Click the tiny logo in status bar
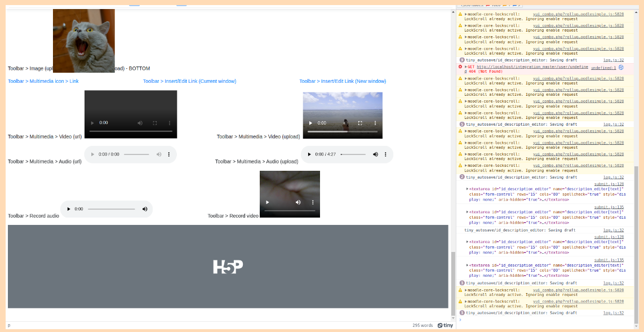The height and width of the screenshot is (332, 644). [x=445, y=325]
